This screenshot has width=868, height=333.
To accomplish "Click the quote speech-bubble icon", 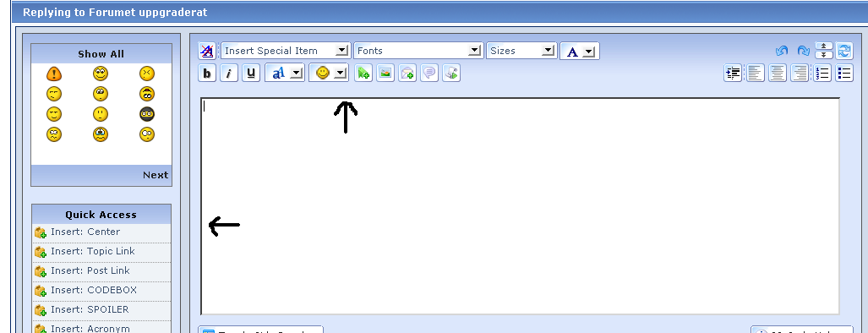I will (429, 73).
